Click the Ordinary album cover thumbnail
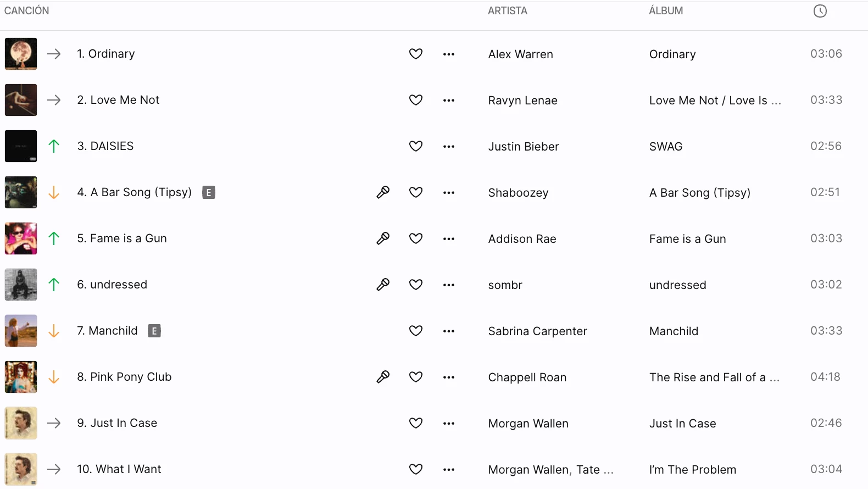868x489 pixels. click(21, 54)
